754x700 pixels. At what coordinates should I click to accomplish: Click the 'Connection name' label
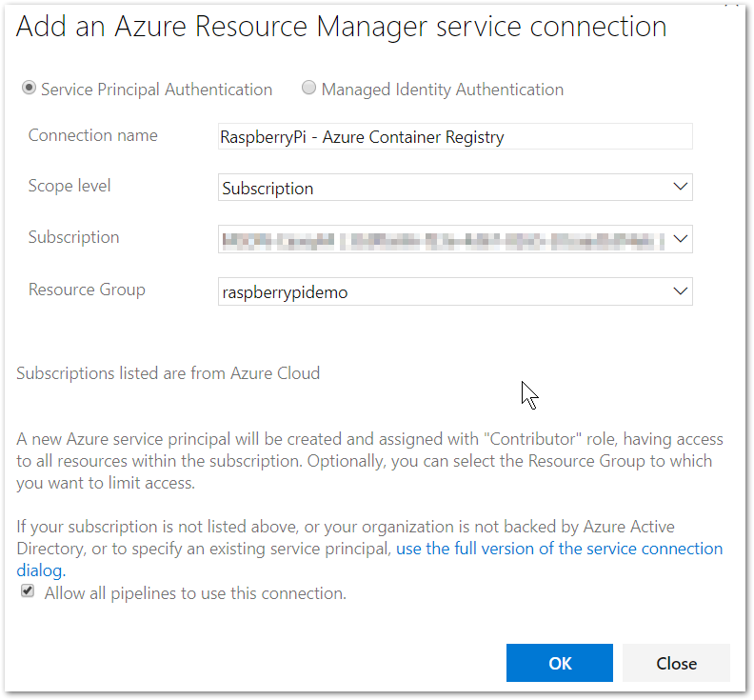click(x=92, y=135)
